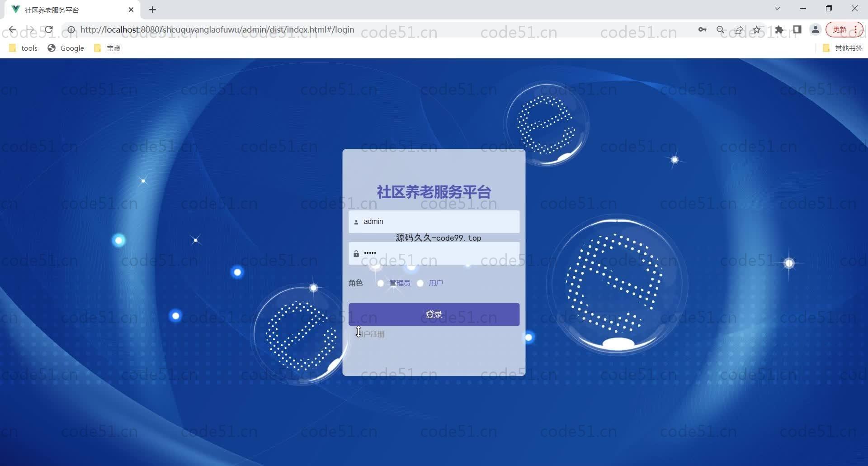Image resolution: width=868 pixels, height=466 pixels.
Task: Close the 社区养老服务平台 tab
Action: [x=131, y=10]
